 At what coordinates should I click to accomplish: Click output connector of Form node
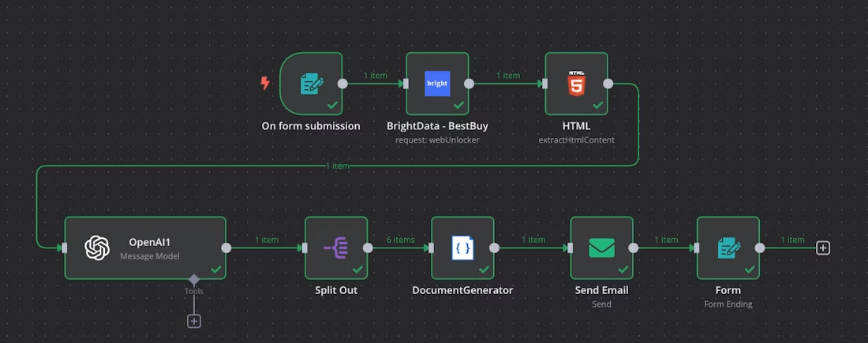tap(759, 248)
